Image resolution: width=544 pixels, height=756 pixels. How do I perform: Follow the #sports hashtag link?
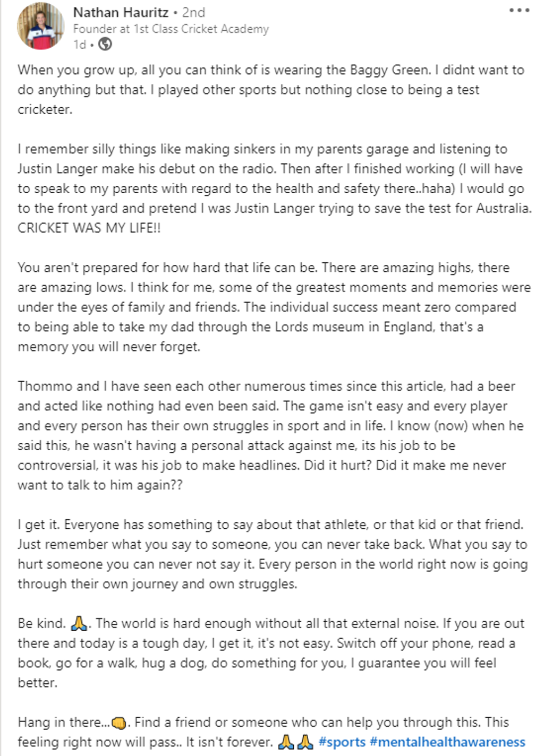[342, 742]
